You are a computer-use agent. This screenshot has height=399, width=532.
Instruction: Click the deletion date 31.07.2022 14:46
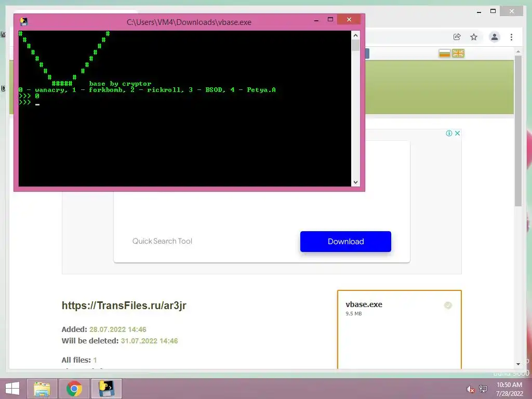(149, 341)
